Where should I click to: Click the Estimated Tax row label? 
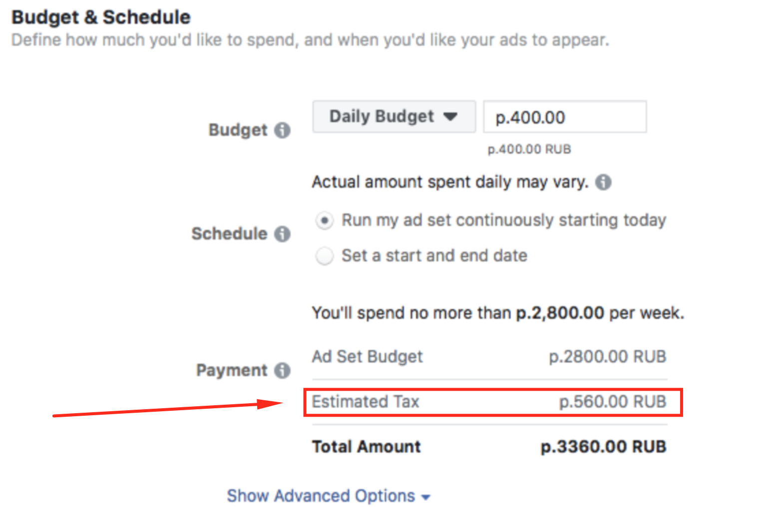tap(366, 402)
